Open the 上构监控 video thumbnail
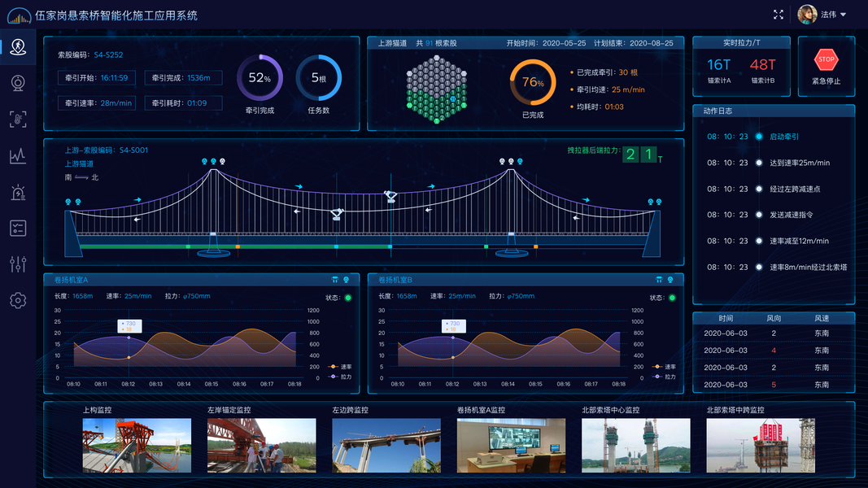Image resolution: width=868 pixels, height=488 pixels. [x=137, y=446]
